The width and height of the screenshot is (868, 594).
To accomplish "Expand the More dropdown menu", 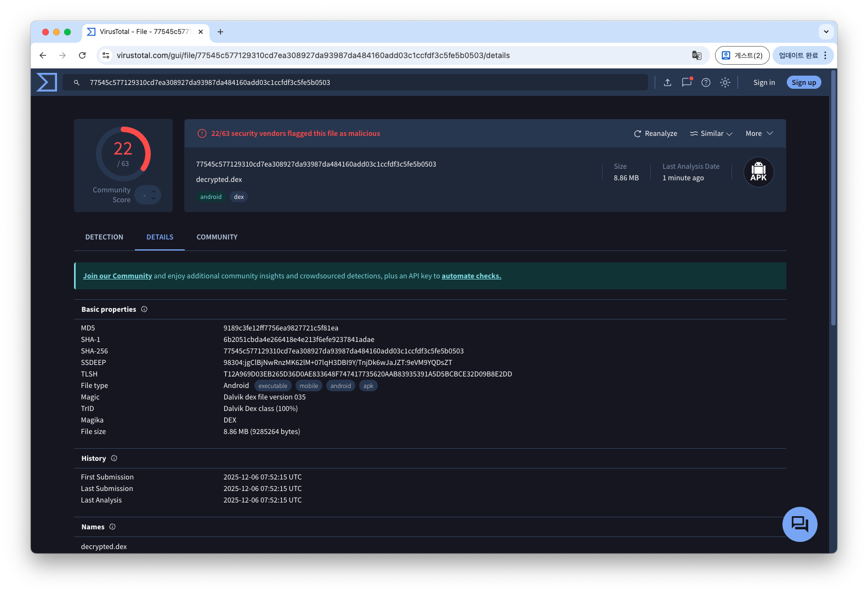I will click(759, 134).
